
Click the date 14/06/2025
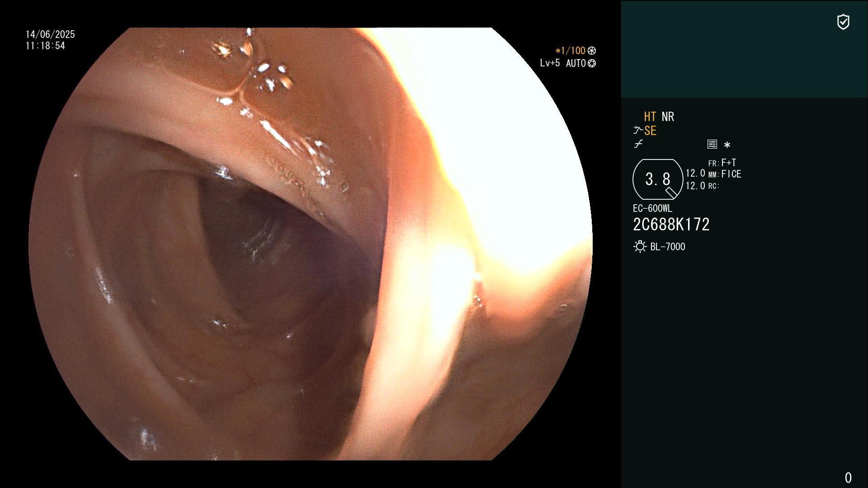click(x=50, y=34)
